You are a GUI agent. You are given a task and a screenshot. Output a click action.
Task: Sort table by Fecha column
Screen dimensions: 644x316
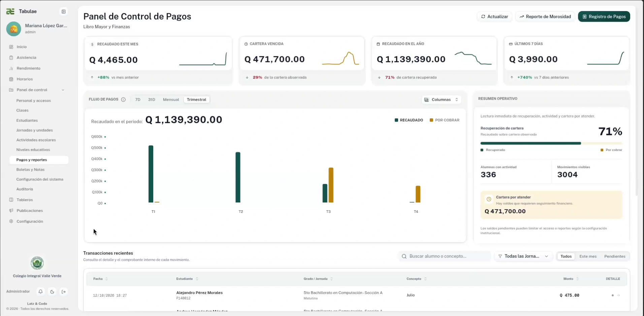coord(100,279)
